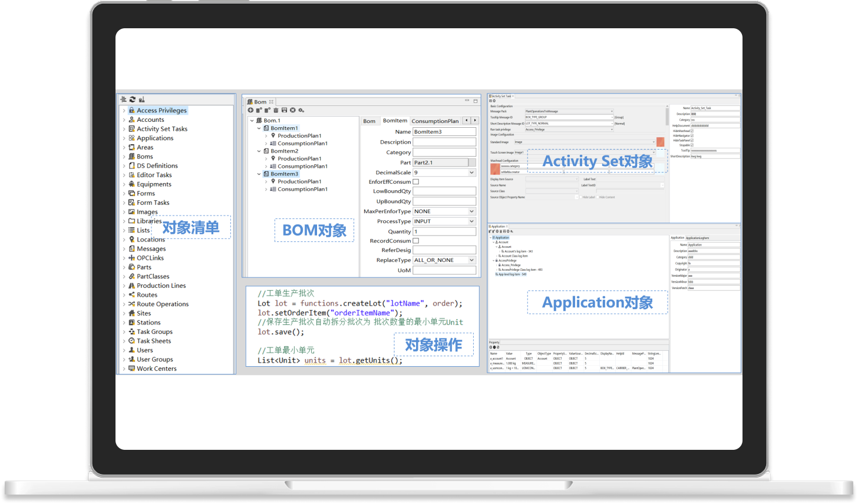The width and height of the screenshot is (858, 504).
Task: Toggle the RecordConsum checkbox
Action: (x=415, y=241)
